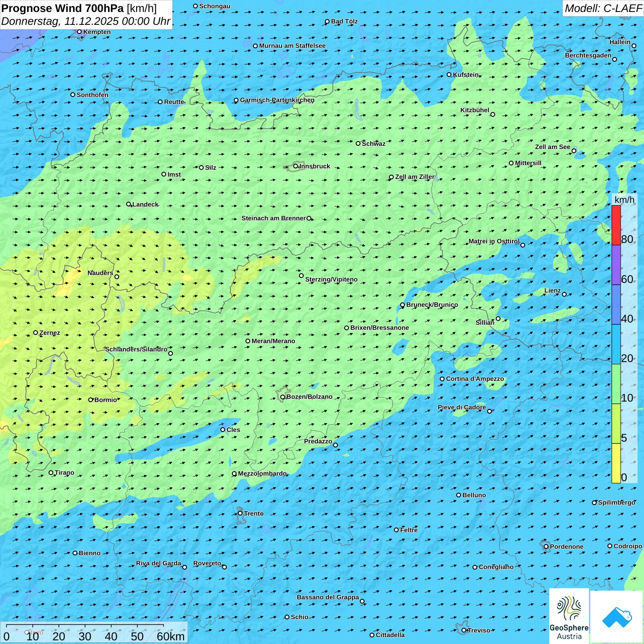Screen dimensions: 644x644
Task: Click the red 80 km/h legend swatch
Action: coord(616,225)
